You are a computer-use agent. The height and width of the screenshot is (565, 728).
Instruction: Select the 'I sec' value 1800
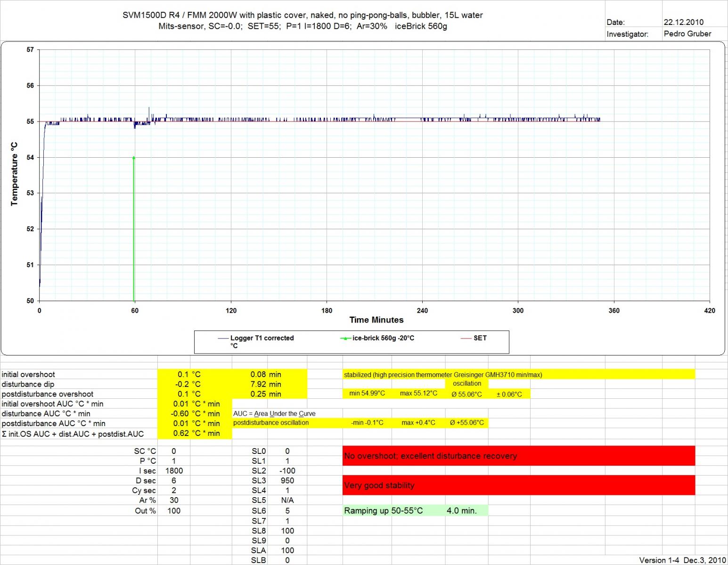174,471
